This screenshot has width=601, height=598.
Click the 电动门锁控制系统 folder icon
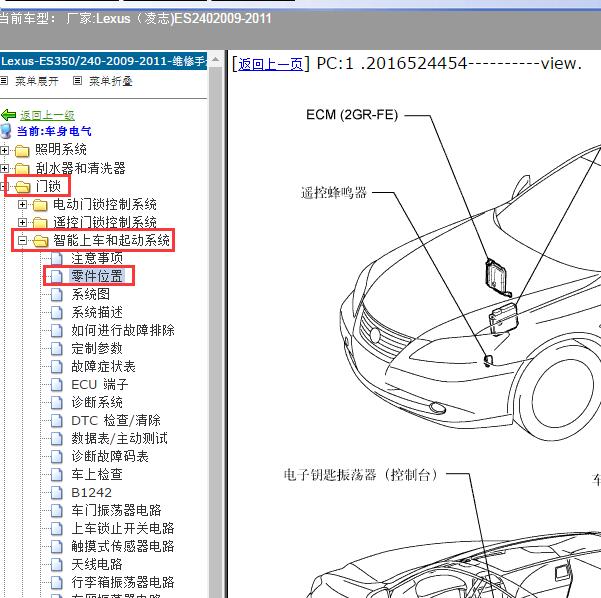coord(40,205)
